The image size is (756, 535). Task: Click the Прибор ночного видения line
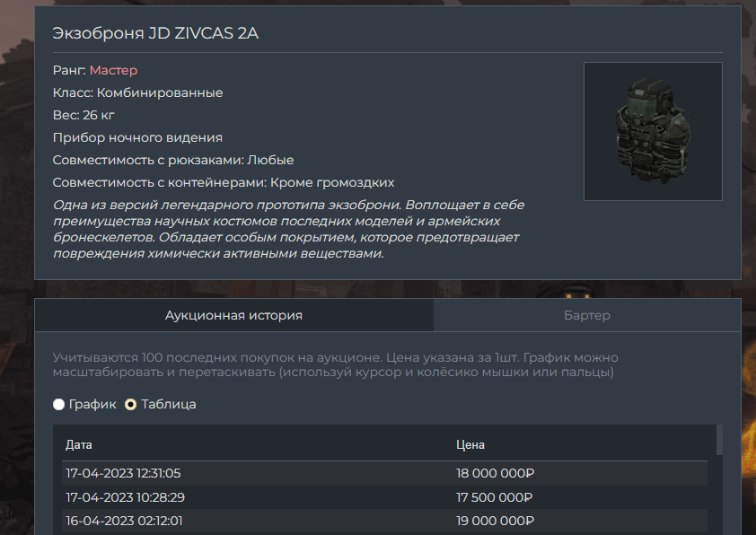click(x=137, y=138)
